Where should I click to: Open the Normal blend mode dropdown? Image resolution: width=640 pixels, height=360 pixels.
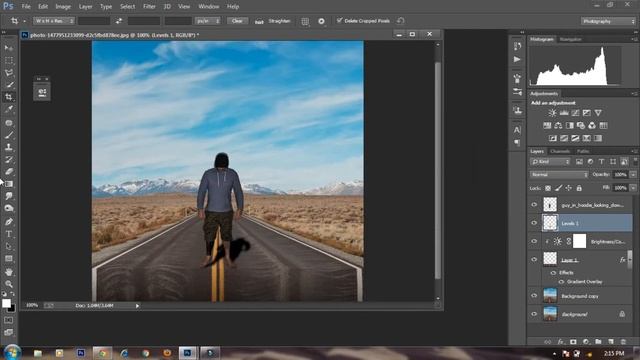click(x=559, y=175)
